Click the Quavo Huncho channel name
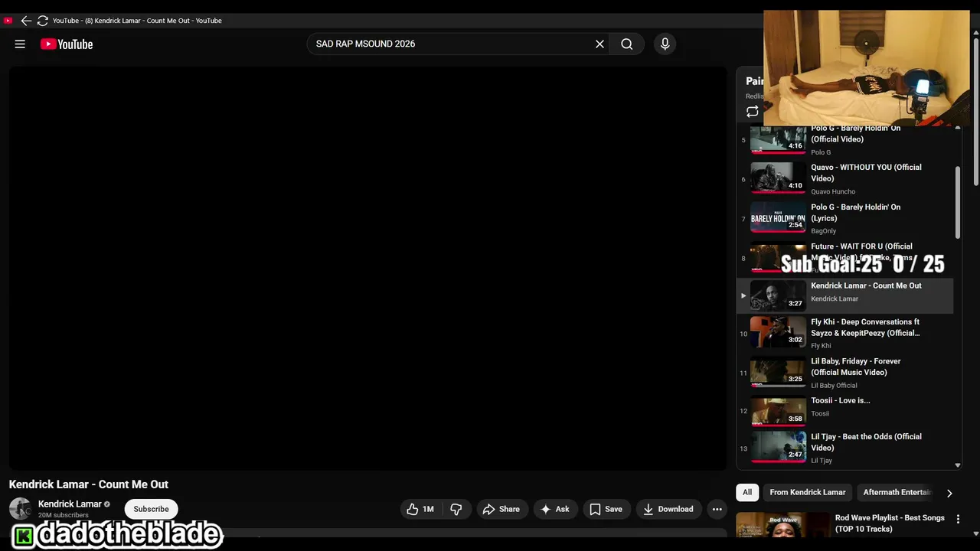 pos(833,191)
